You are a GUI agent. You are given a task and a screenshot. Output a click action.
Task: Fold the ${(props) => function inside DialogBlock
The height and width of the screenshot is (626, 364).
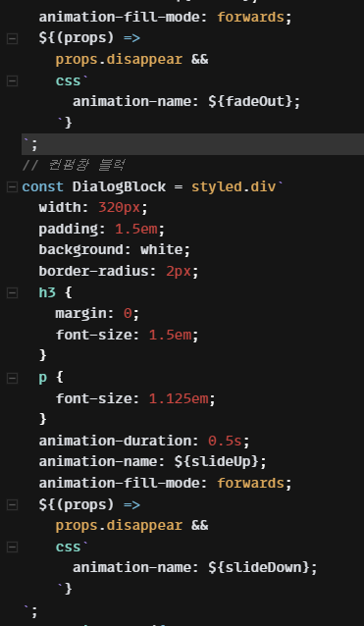point(12,504)
